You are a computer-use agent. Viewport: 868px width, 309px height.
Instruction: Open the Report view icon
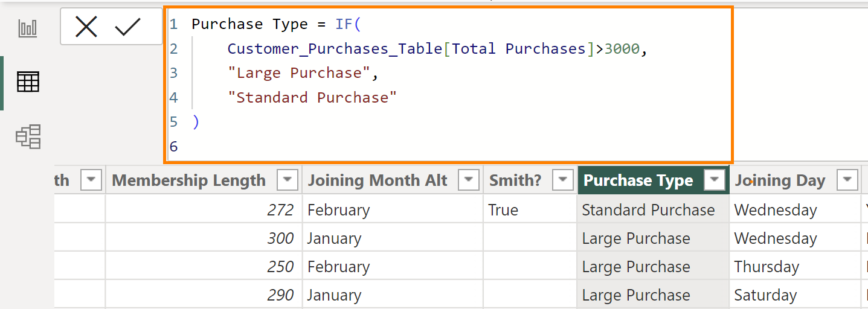click(x=28, y=28)
